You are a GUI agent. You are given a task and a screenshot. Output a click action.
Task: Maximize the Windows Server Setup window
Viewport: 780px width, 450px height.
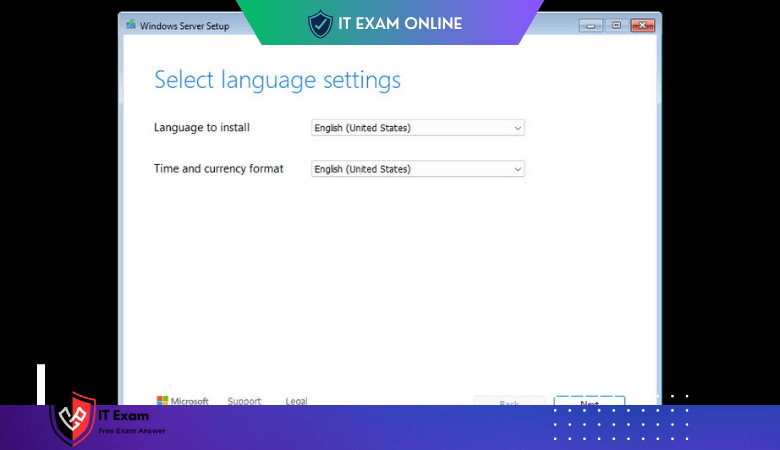[616, 25]
